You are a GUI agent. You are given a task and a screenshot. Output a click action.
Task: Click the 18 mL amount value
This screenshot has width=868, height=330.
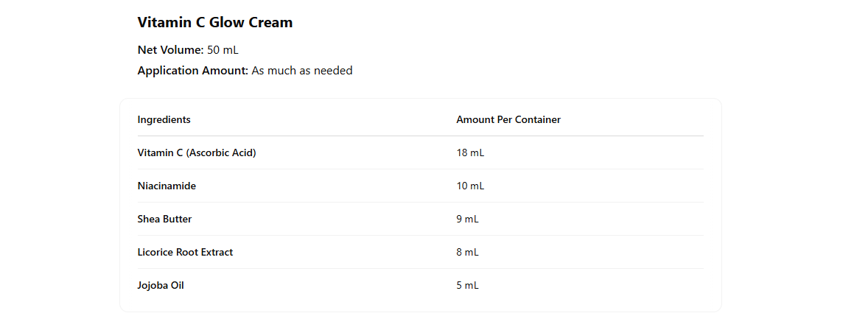(x=470, y=152)
